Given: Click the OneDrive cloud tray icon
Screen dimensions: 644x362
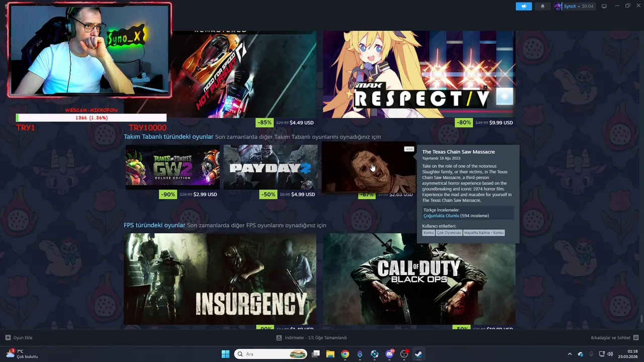Looking at the screenshot, I should tap(581, 354).
